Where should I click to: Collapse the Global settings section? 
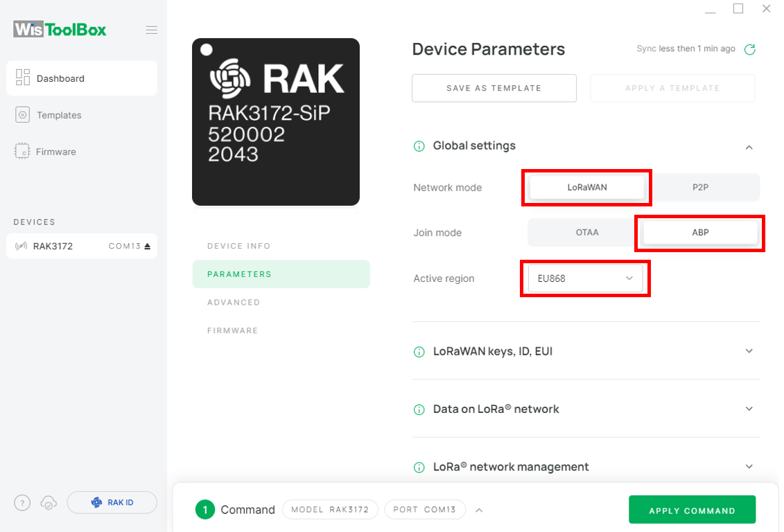pyautogui.click(x=749, y=147)
